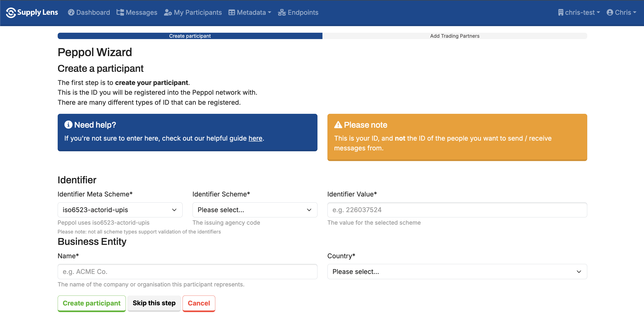Click the info icon beside Need help?

(x=68, y=124)
